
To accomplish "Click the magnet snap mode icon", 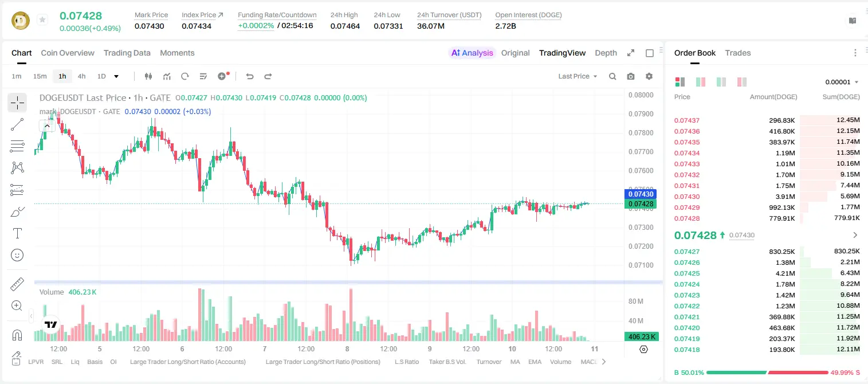I will tap(17, 335).
